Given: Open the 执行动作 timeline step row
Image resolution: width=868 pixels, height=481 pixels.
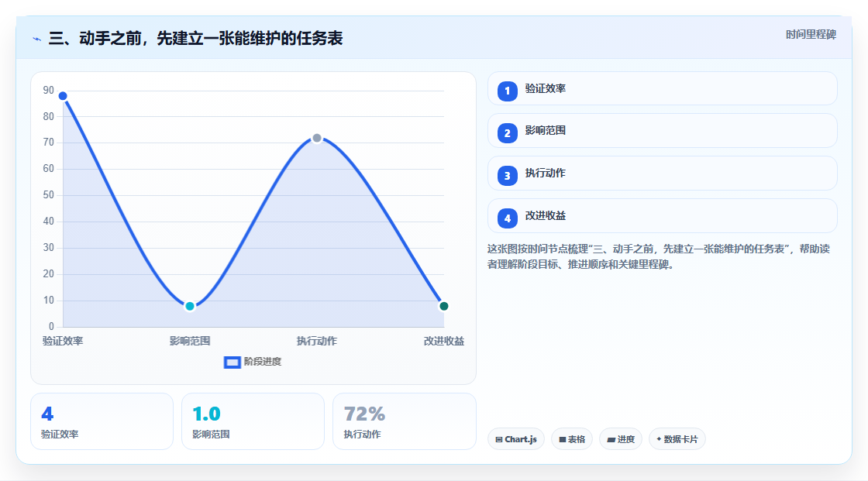Looking at the screenshot, I should 662,174.
